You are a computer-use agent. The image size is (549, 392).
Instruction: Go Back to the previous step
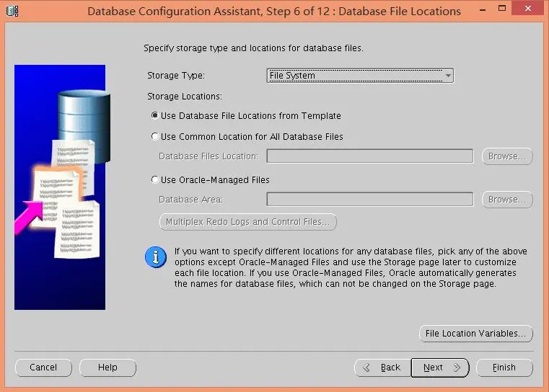(382, 367)
